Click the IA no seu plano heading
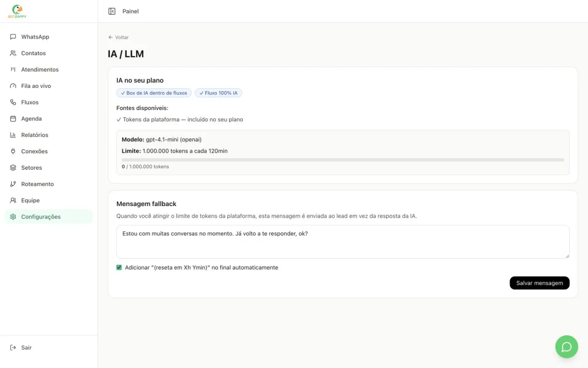 (140, 80)
